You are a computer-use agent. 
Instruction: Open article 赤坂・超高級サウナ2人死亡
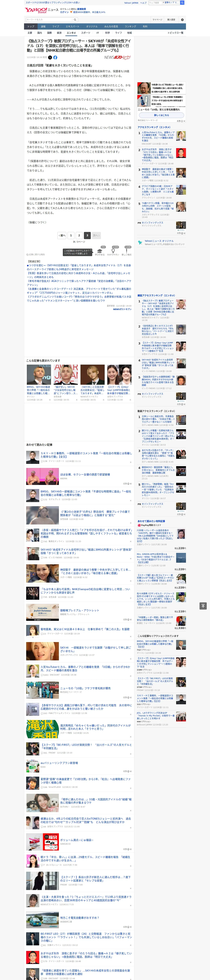(86, 533)
